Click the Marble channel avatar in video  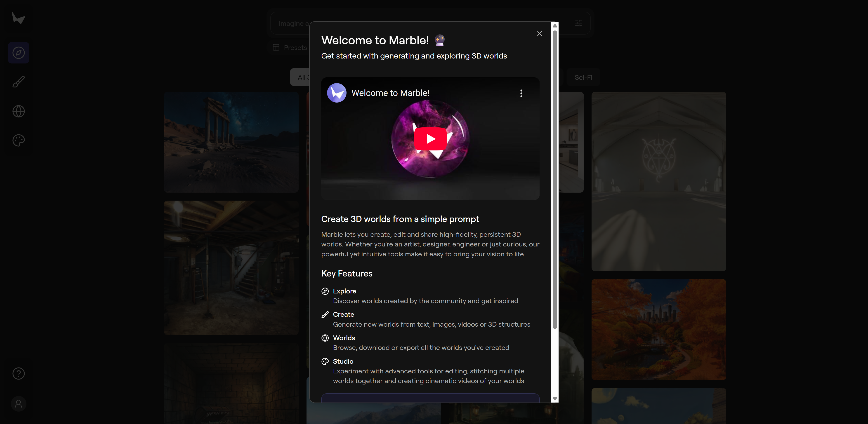point(337,93)
